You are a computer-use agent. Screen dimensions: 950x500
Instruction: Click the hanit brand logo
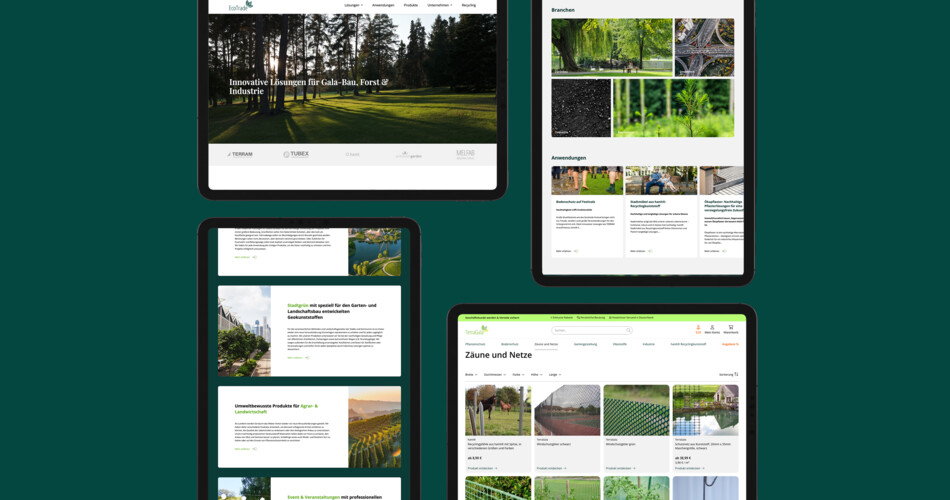tap(353, 155)
